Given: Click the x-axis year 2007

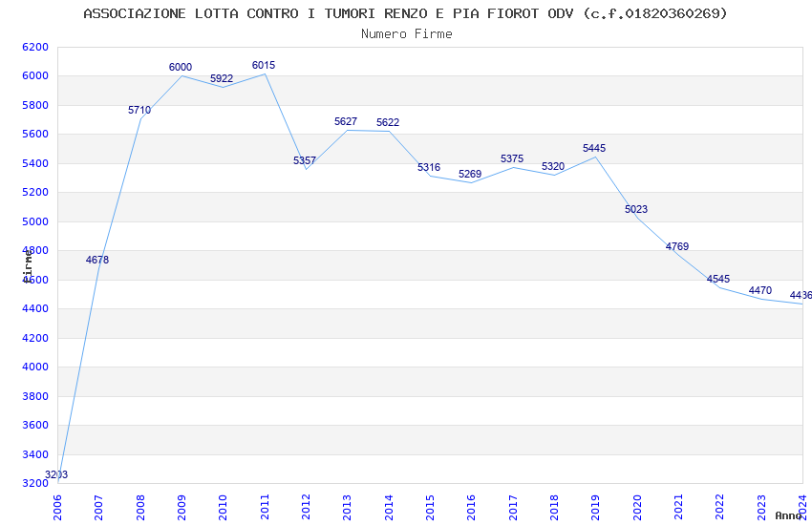Looking at the screenshot, I should click(x=98, y=508).
